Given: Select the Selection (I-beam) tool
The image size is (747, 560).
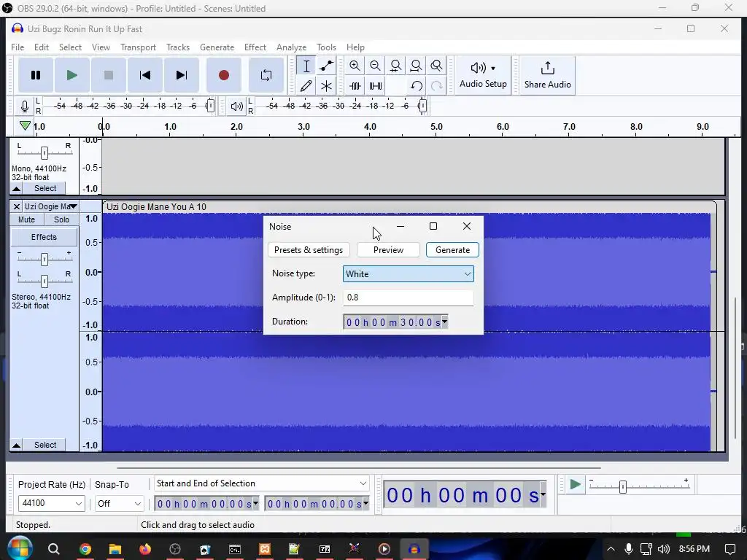Looking at the screenshot, I should [306, 66].
